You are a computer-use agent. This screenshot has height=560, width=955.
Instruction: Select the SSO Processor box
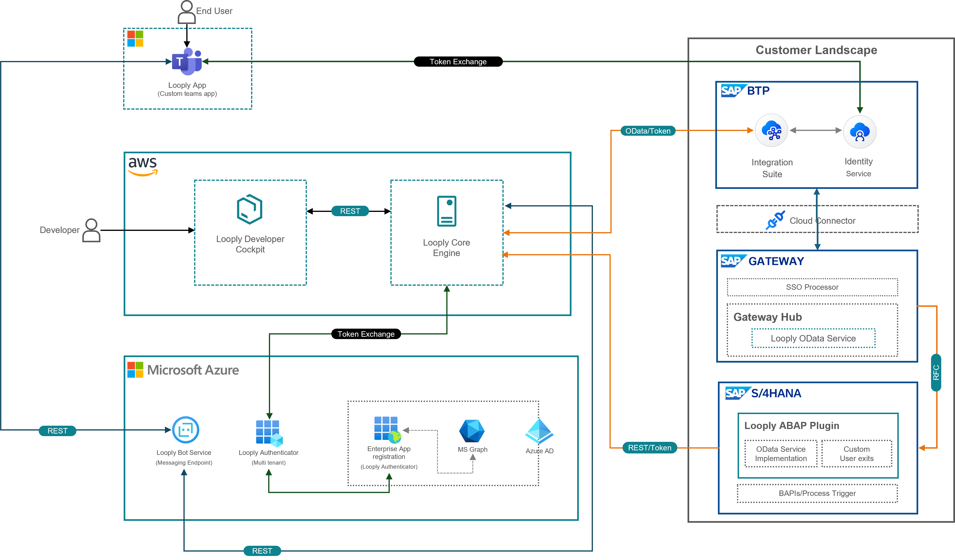pos(812,287)
